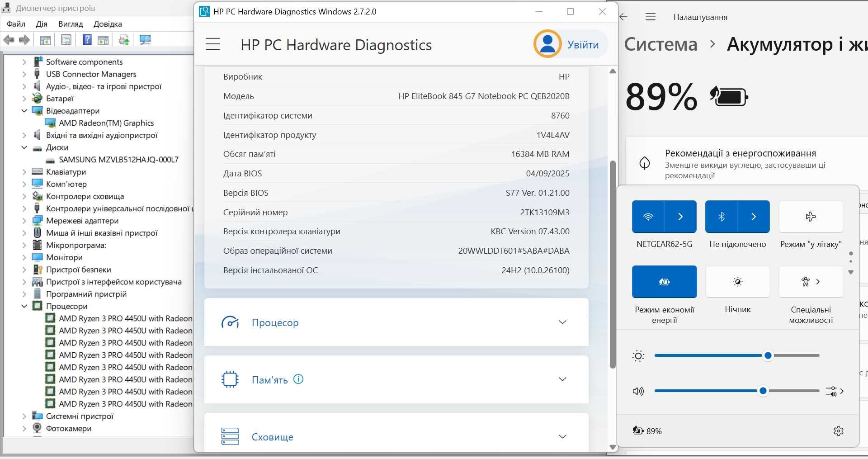Click back arrow in Settings window
868x459 pixels.
pyautogui.click(x=623, y=17)
